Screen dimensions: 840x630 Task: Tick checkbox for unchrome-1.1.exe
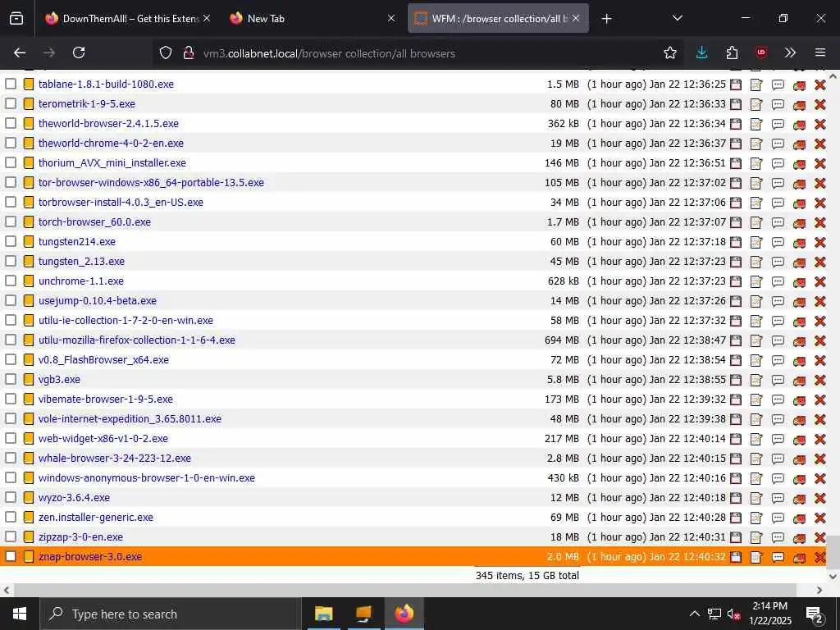11,281
